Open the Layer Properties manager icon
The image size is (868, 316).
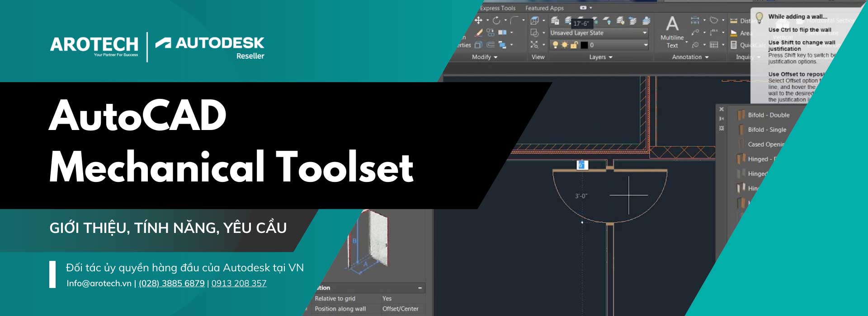tap(555, 20)
